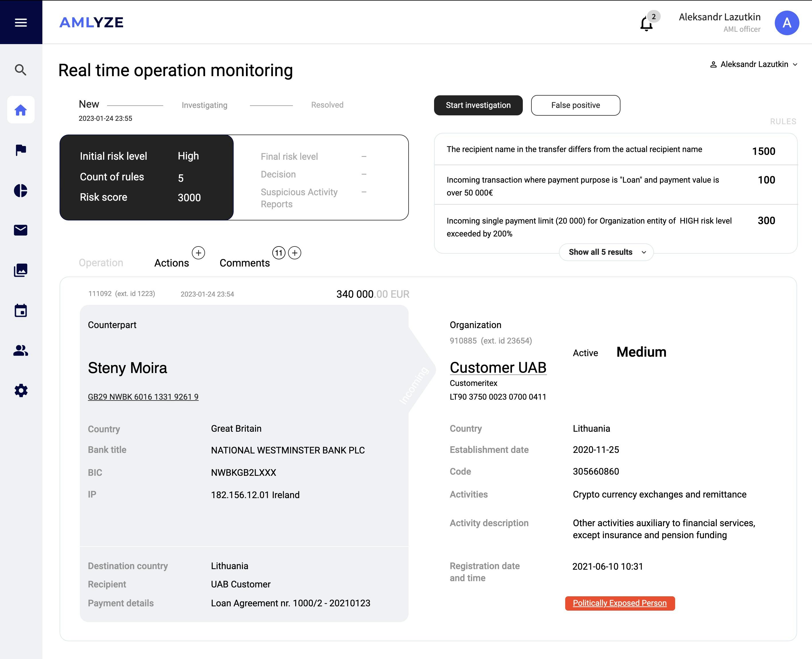
Task: Switch to the Comments tab
Action: (244, 262)
